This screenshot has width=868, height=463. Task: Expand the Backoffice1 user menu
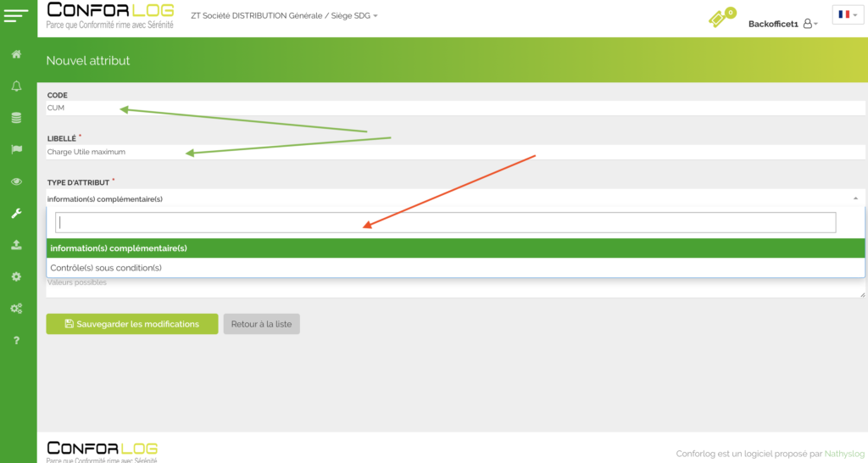[782, 24]
